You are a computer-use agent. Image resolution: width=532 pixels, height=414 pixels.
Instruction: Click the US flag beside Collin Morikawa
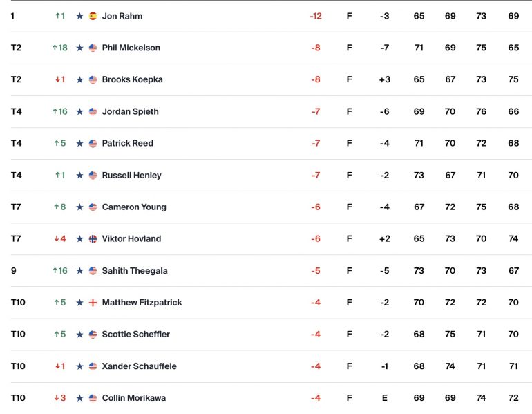point(93,398)
